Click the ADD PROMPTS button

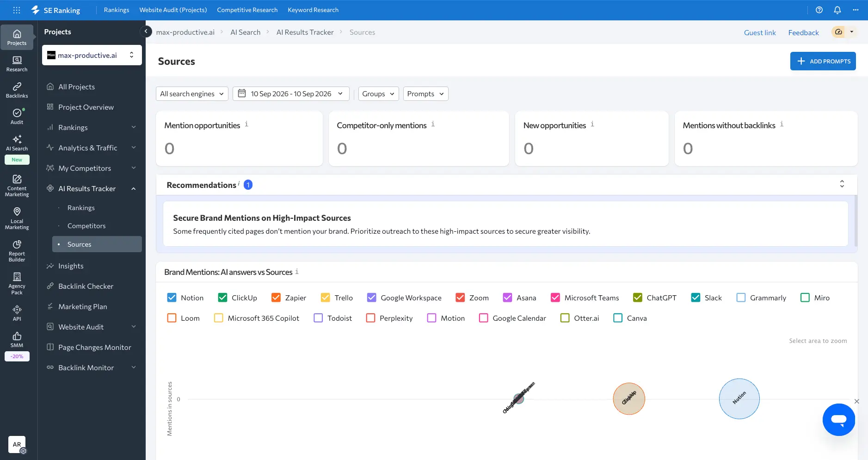(823, 61)
